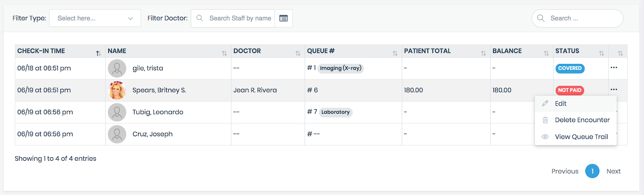Select View Queue Trail menu option

[x=581, y=137]
